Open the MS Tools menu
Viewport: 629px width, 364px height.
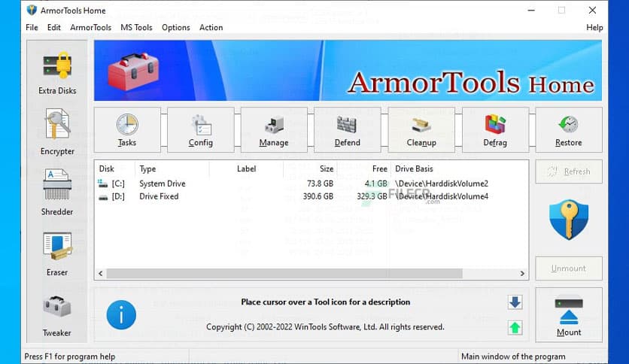(x=136, y=27)
